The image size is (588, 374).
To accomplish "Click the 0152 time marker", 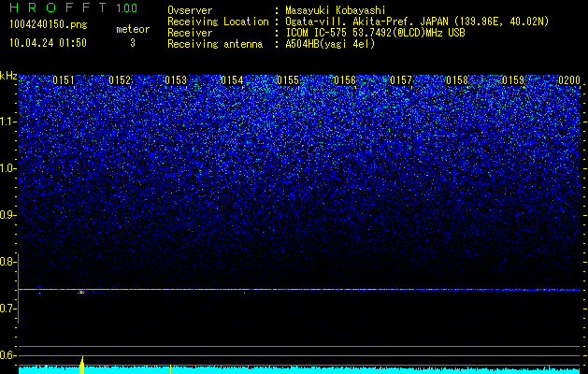I will 120,80.
